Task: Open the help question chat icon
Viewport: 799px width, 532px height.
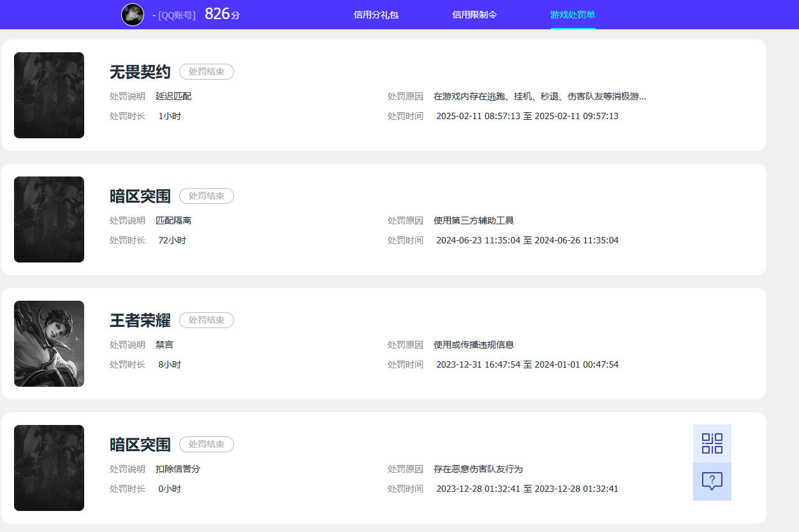Action: pyautogui.click(x=712, y=482)
